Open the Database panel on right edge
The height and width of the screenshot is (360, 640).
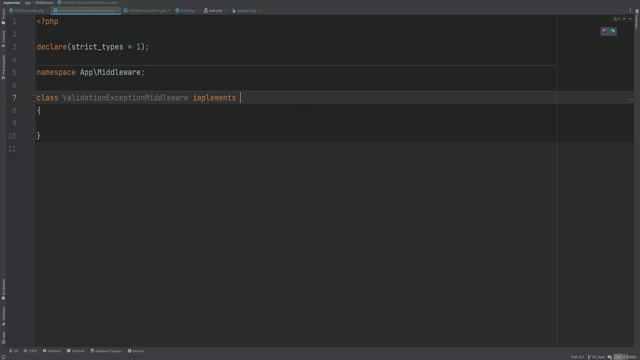click(636, 20)
